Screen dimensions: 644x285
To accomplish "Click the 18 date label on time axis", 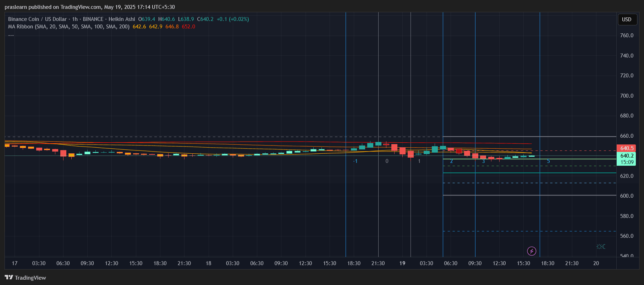I will pos(209,263).
